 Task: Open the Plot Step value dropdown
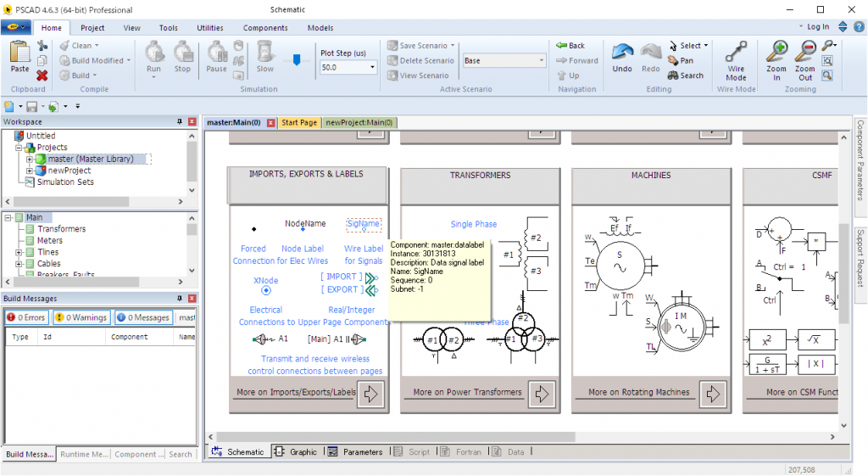(x=372, y=67)
